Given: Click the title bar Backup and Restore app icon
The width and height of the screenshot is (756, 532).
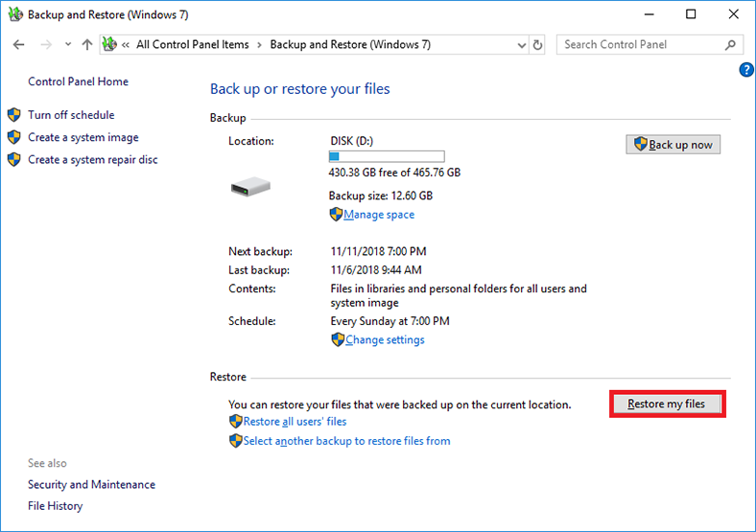Looking at the screenshot, I should [x=15, y=14].
